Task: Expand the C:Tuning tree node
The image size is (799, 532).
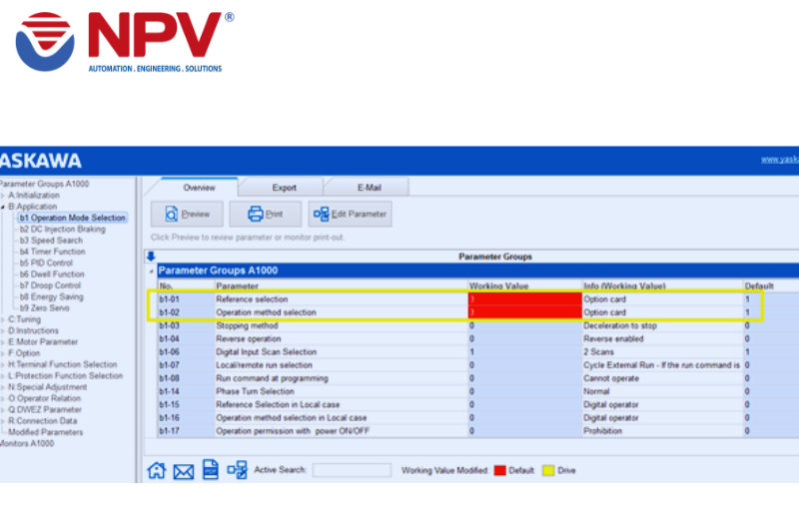Action: [3, 318]
